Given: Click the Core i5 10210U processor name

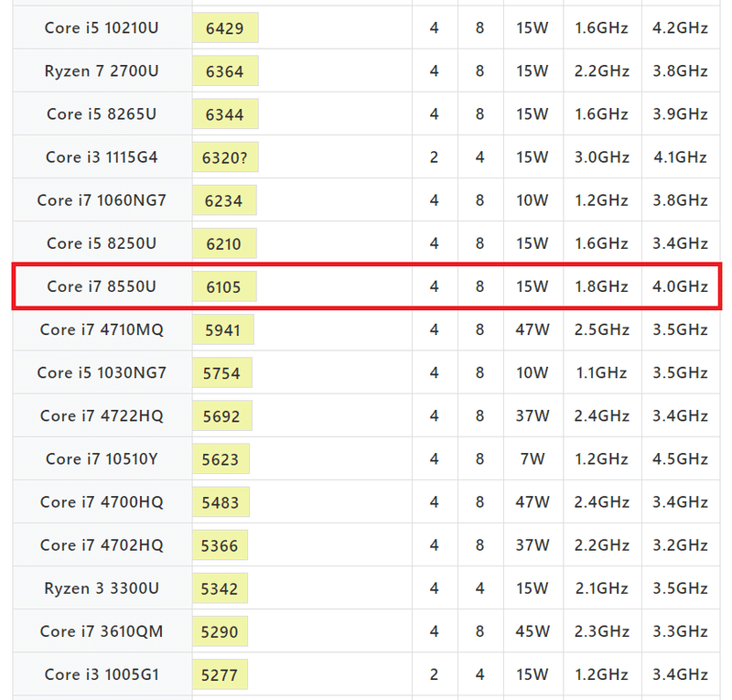Looking at the screenshot, I should pyautogui.click(x=102, y=28).
